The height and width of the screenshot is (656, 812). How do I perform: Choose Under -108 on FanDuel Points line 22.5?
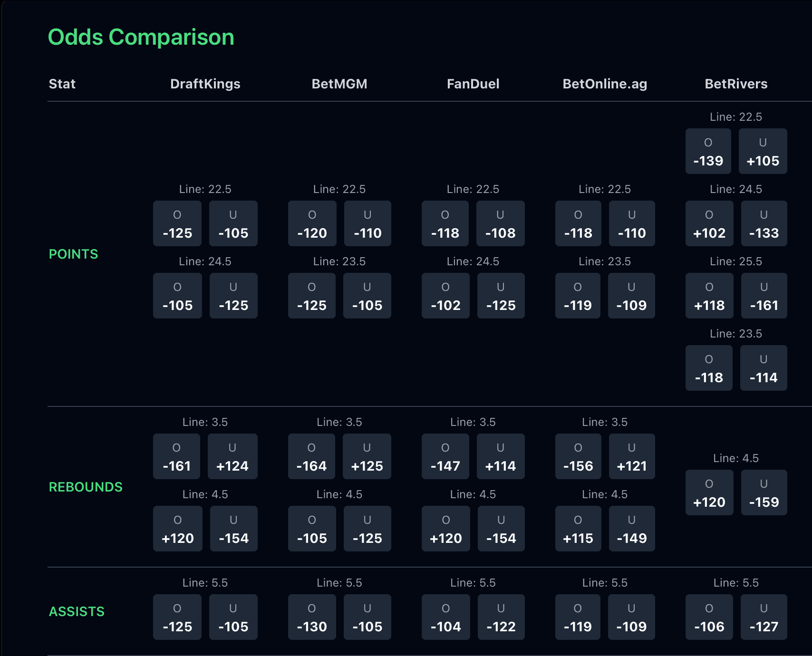tap(500, 223)
